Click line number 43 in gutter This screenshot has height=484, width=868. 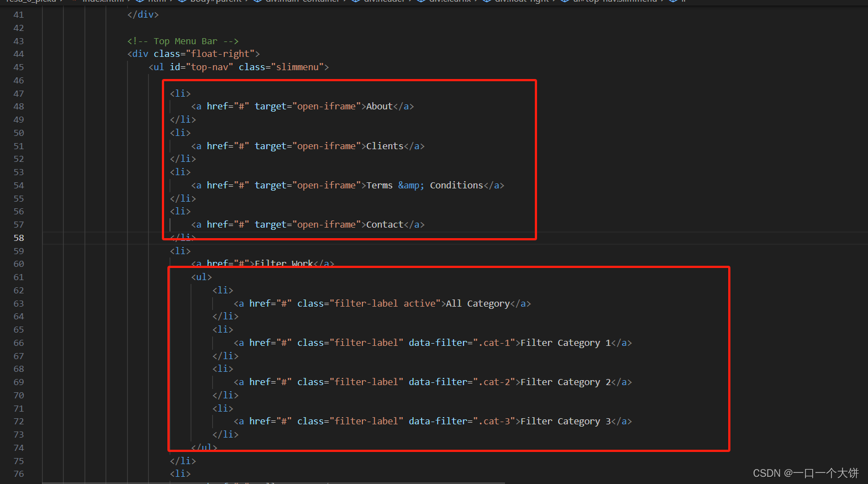coord(19,41)
